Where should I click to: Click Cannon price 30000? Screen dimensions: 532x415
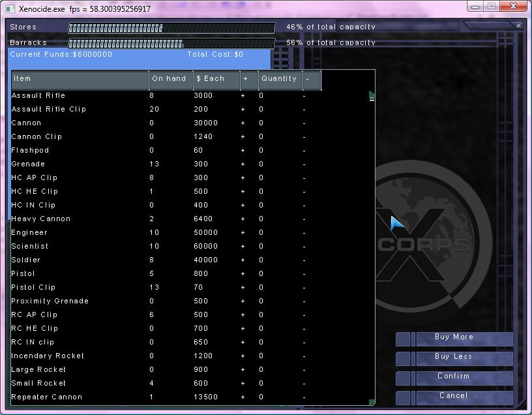point(205,123)
